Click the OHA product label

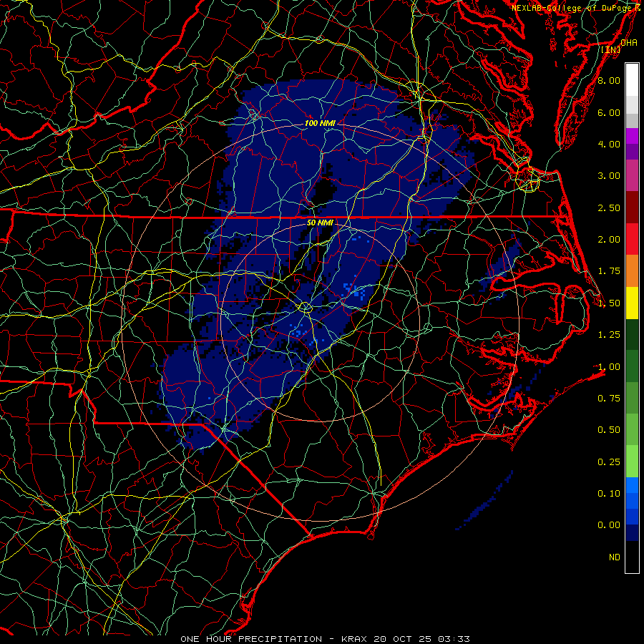pyautogui.click(x=628, y=43)
